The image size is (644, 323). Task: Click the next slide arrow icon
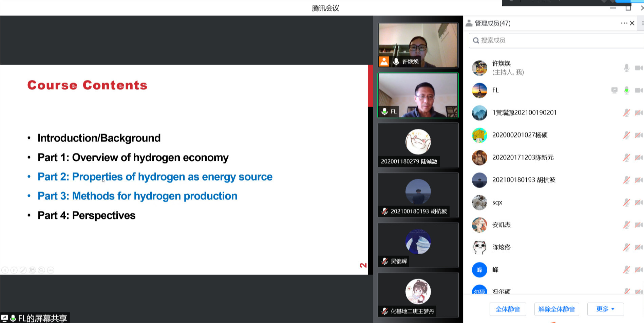(14, 270)
